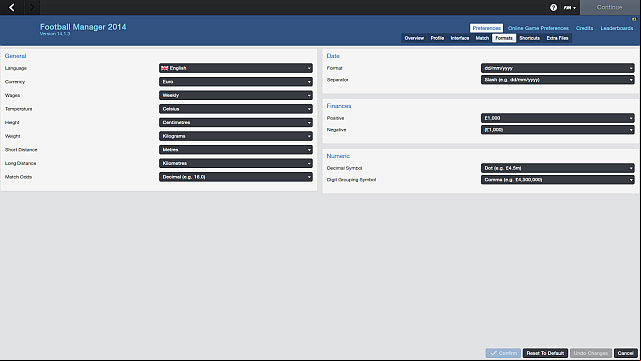This screenshot has height=361, width=641.
Task: Open the help question mark icon
Action: (x=553, y=7)
